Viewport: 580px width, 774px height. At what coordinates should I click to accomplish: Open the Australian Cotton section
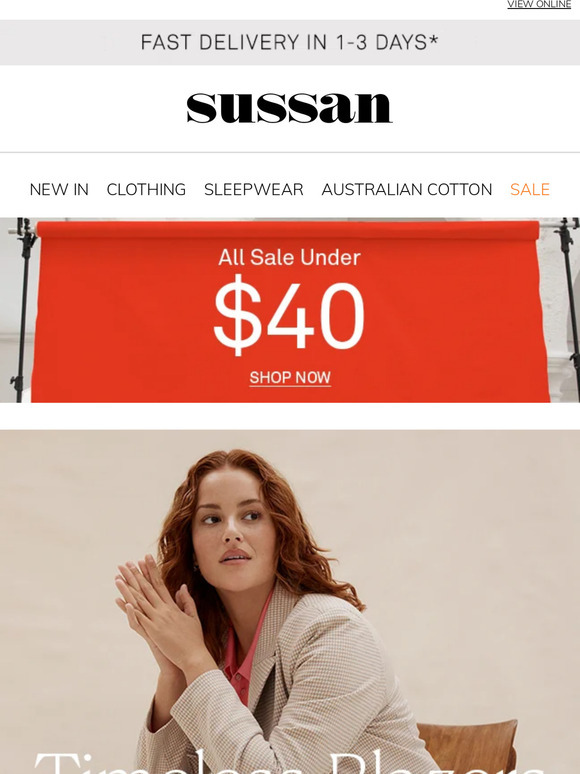point(407,190)
